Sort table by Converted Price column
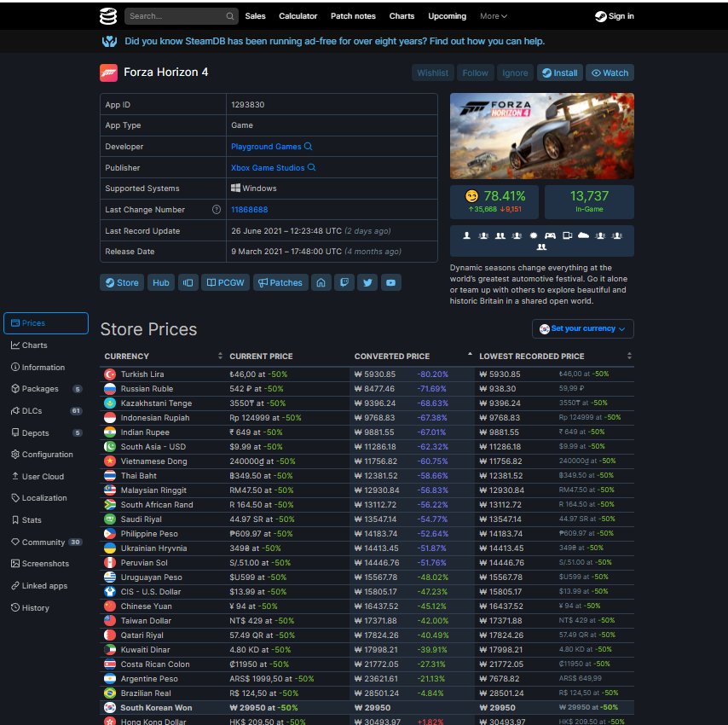Viewport: 728px width, 725px height. tap(413, 357)
